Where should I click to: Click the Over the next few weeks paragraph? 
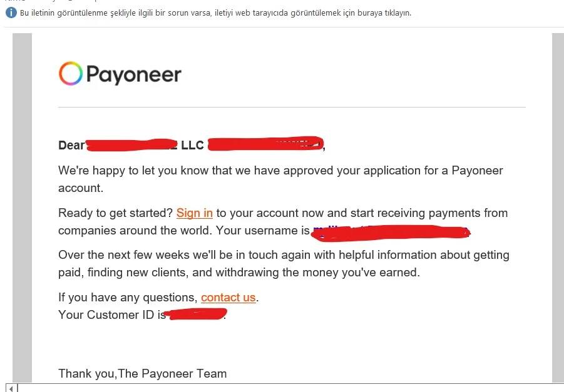[284, 263]
